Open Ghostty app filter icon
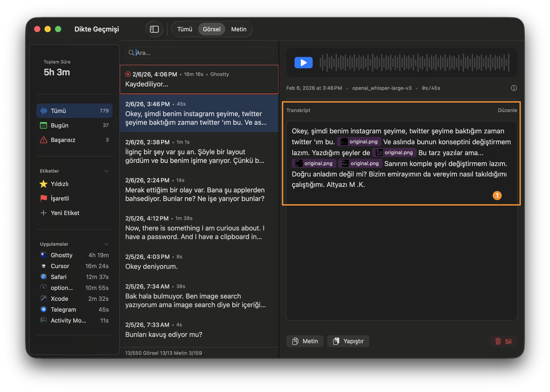550x392 pixels. click(44, 255)
